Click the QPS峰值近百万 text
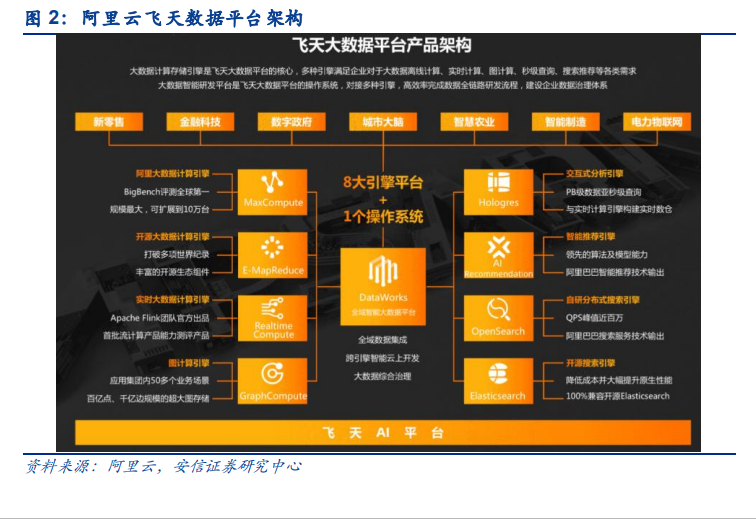756x519 pixels. 594,318
